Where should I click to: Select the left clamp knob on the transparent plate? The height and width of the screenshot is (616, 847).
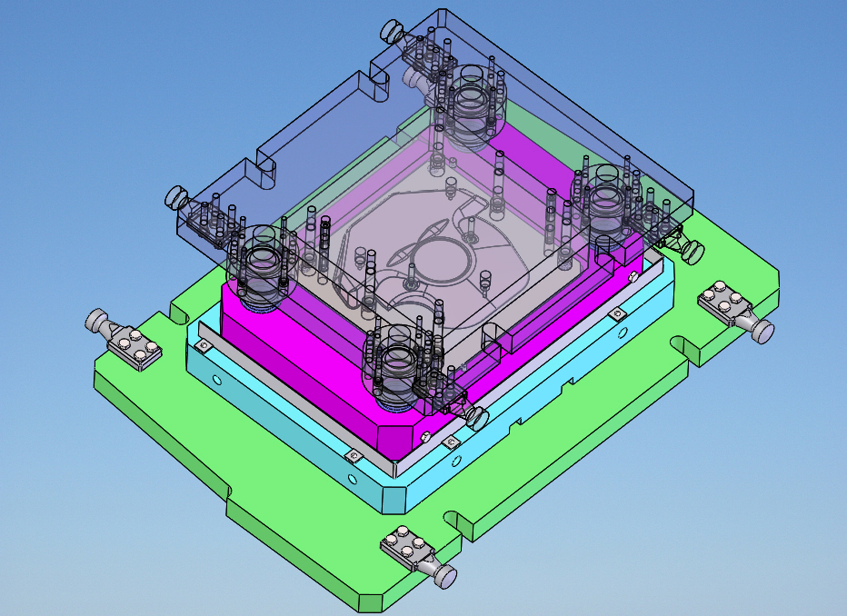(x=176, y=197)
